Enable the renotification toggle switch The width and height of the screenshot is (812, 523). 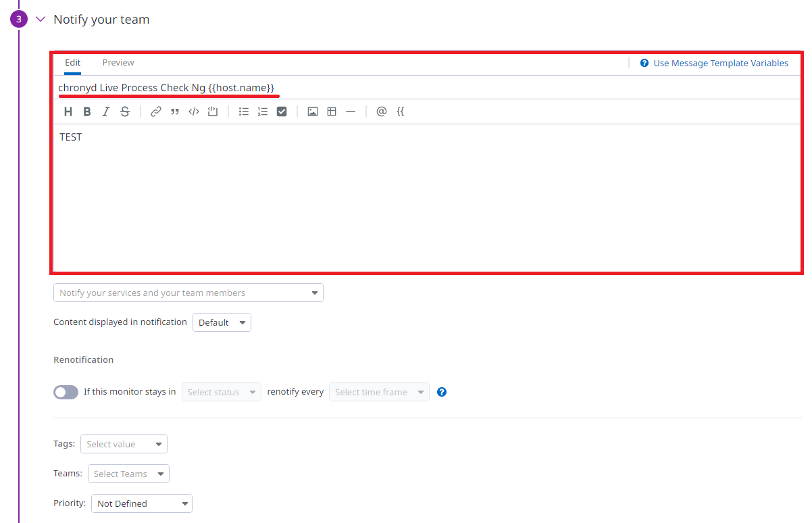[x=66, y=392]
